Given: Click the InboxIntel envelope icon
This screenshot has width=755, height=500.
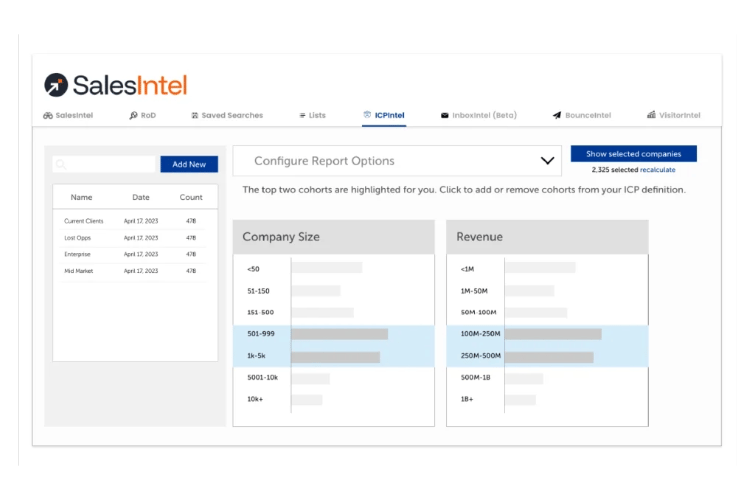Looking at the screenshot, I should [x=444, y=116].
